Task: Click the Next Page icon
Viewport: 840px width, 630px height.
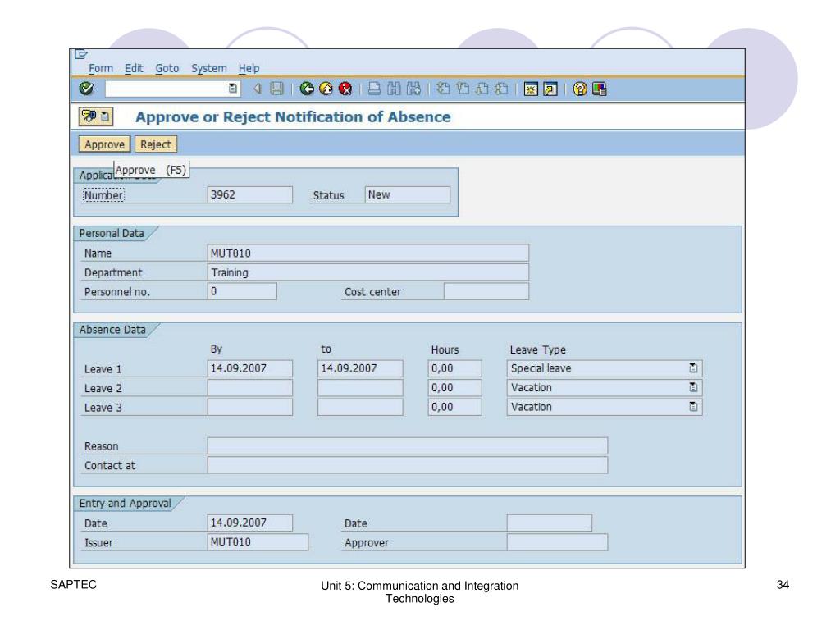Action: click(x=482, y=89)
